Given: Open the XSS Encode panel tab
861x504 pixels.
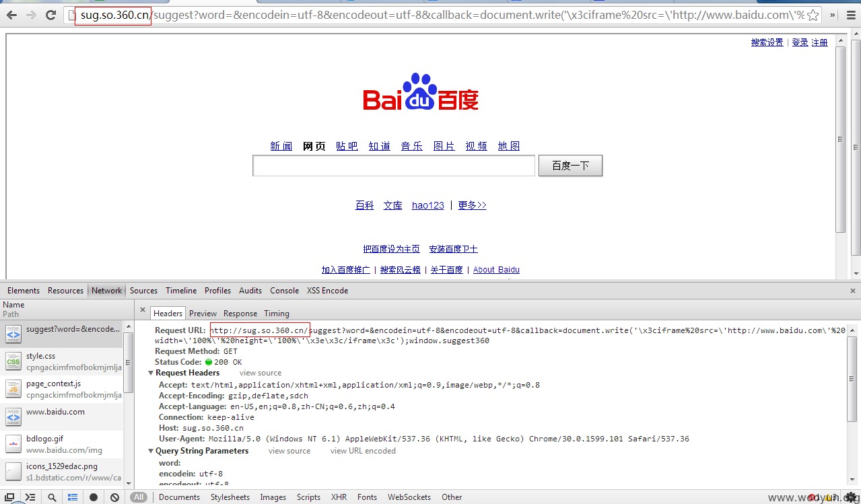Looking at the screenshot, I should tap(328, 291).
